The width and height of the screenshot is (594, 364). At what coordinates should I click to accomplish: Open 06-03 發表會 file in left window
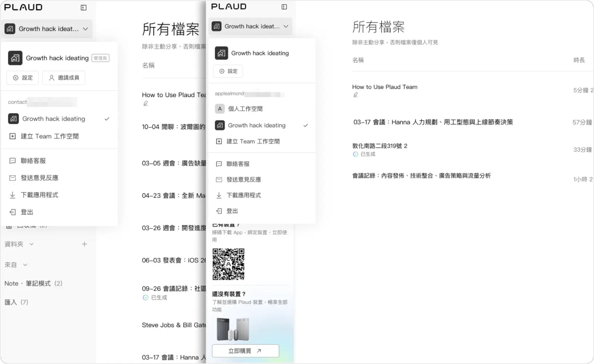point(174,260)
